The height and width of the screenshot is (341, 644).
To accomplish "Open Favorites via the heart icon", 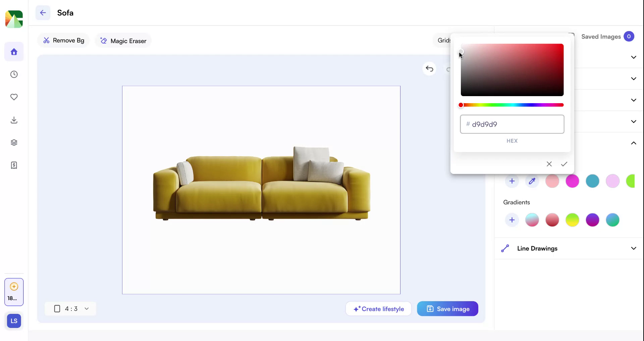I will 14,97.
